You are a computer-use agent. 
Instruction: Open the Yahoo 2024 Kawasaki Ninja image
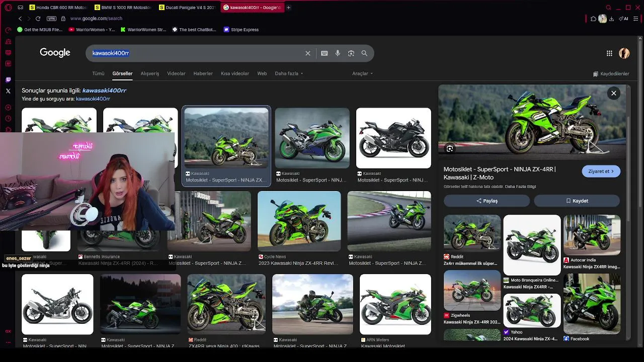[532, 311]
